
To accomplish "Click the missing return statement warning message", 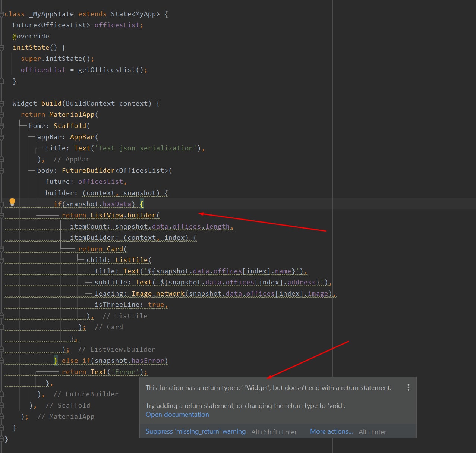I will [x=268, y=388].
